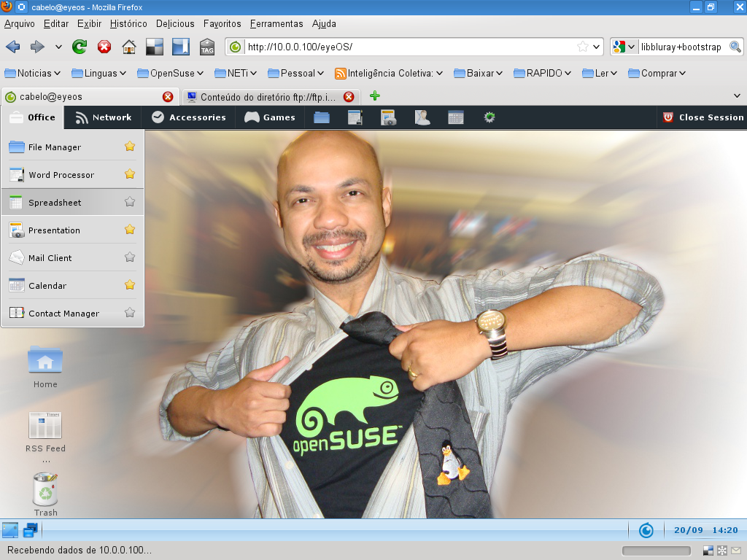Open the Ferramentas menu

[276, 23]
